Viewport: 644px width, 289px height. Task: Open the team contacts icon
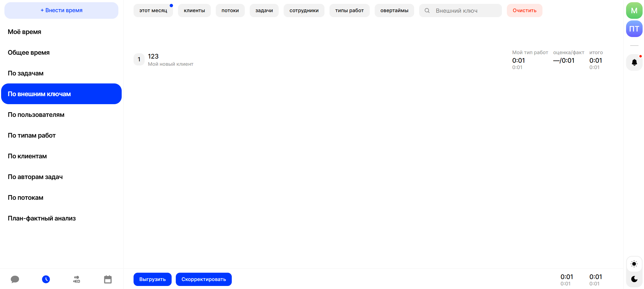point(77,279)
